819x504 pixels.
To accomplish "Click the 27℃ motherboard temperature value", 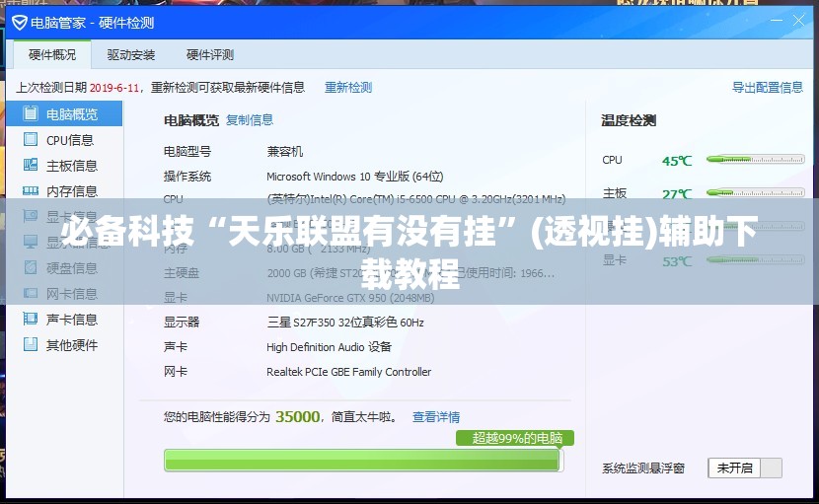I will point(676,194).
